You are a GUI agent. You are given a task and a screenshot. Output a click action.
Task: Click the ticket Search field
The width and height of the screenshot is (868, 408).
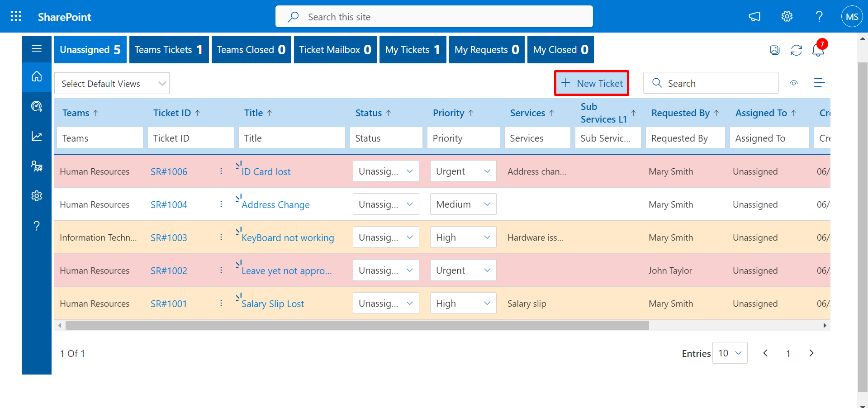[711, 83]
